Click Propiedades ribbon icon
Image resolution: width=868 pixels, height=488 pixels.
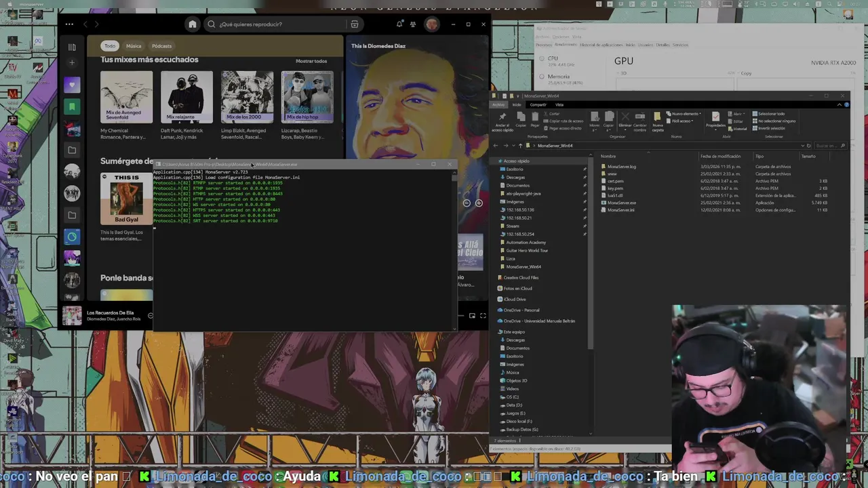click(715, 120)
